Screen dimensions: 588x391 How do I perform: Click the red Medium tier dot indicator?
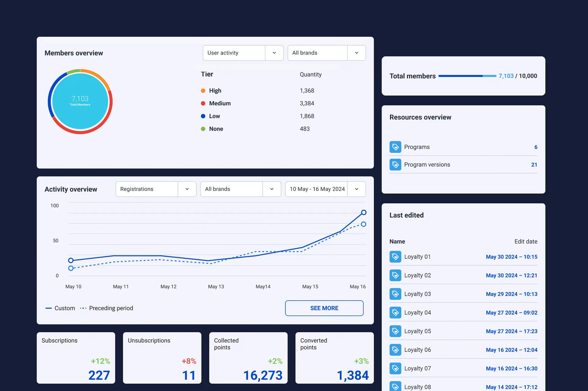pos(203,103)
